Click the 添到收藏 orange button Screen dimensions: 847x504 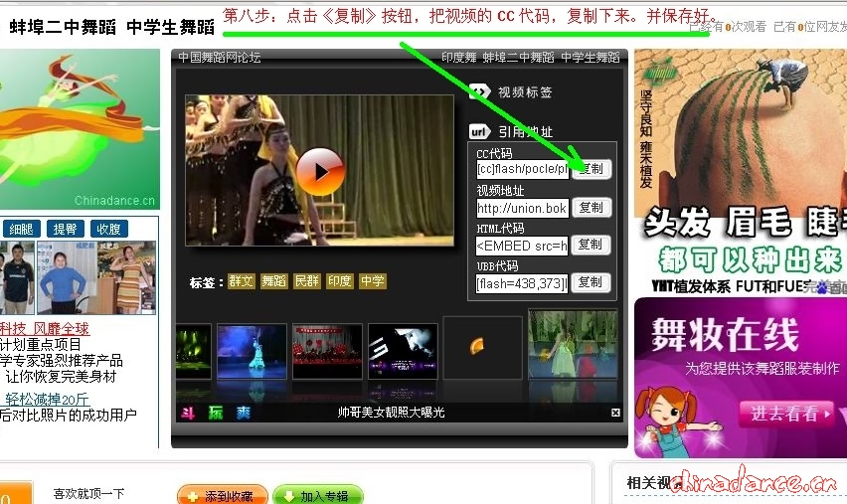click(223, 495)
